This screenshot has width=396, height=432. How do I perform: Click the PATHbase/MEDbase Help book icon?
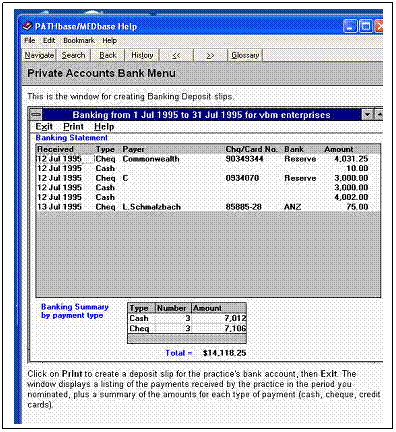click(x=27, y=26)
